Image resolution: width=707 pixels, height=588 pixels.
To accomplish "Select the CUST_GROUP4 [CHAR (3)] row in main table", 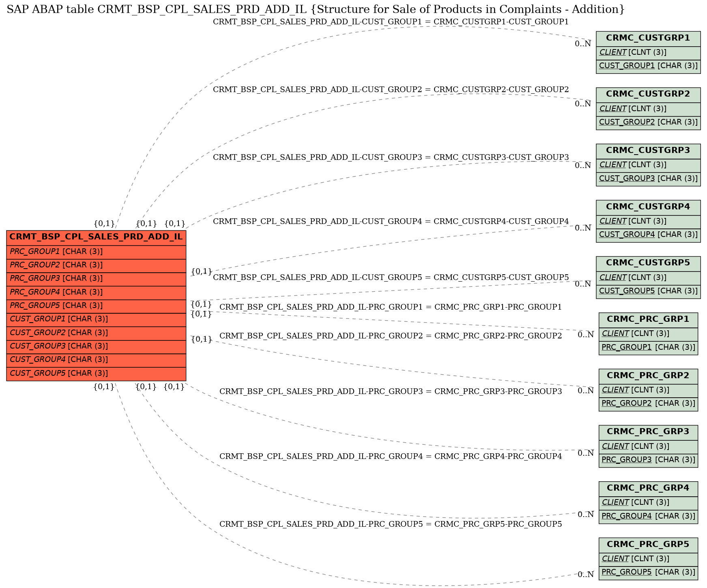I will click(x=96, y=360).
